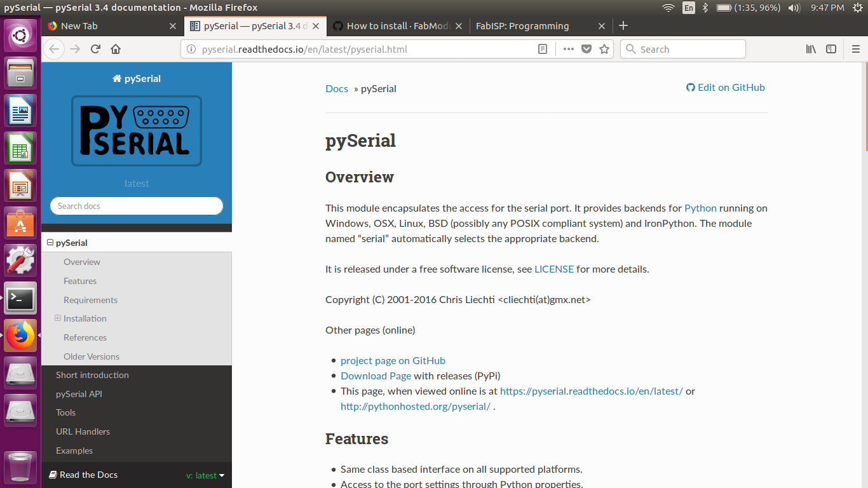Expand the Installation section in the sidebar
This screenshot has width=868, height=488.
tap(58, 318)
